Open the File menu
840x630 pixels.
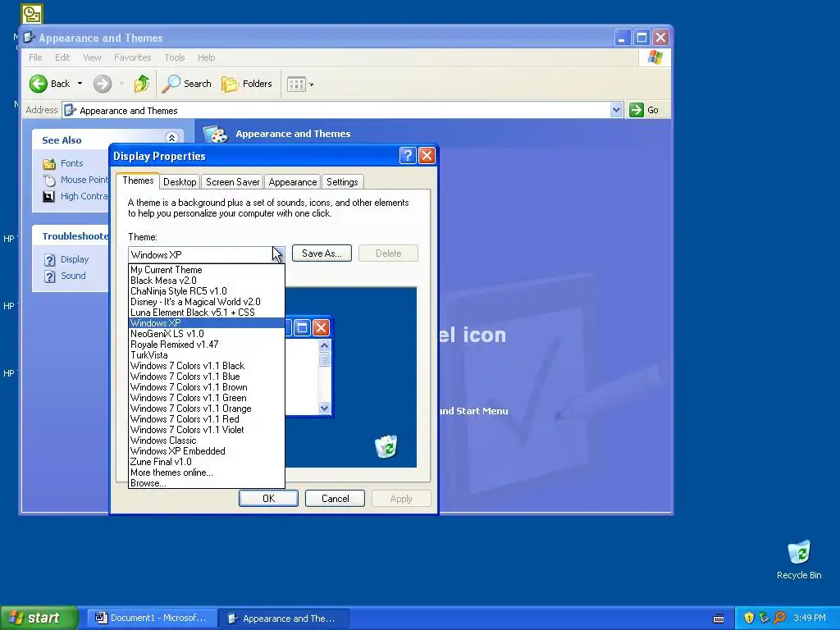pyautogui.click(x=35, y=57)
